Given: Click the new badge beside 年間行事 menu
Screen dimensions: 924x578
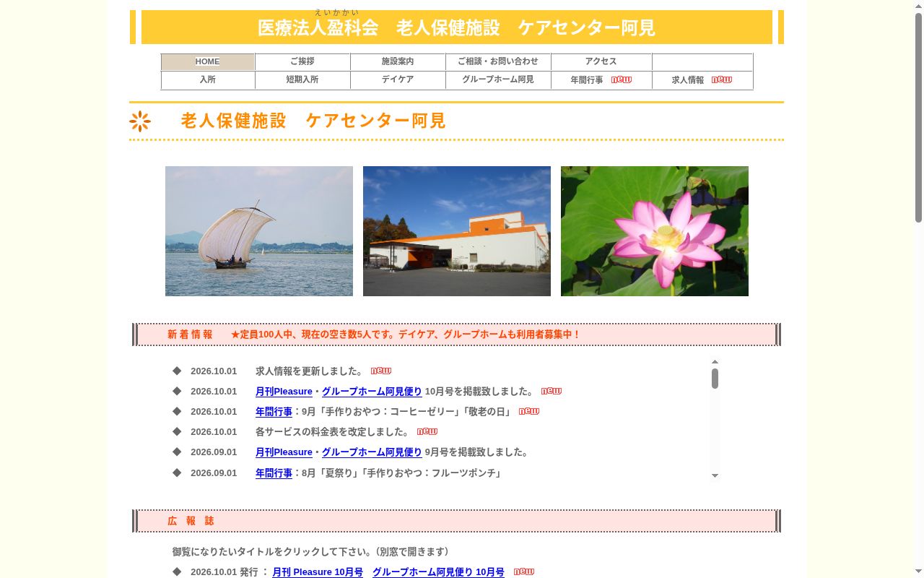Looking at the screenshot, I should (x=622, y=79).
